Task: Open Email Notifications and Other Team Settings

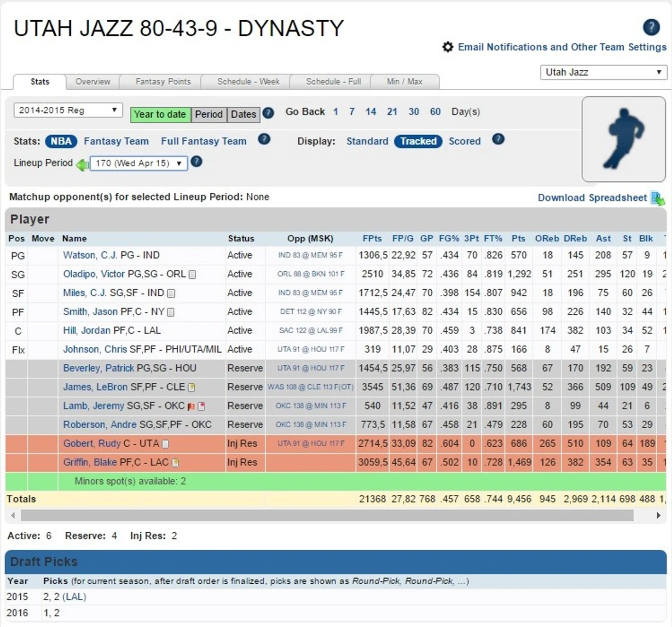Action: (x=562, y=47)
